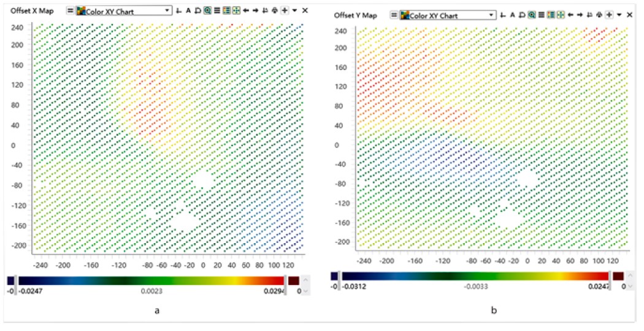Click the horizontal lines icon in Offset Y Map toolbar
This screenshot has height=331, width=644.
click(x=542, y=15)
